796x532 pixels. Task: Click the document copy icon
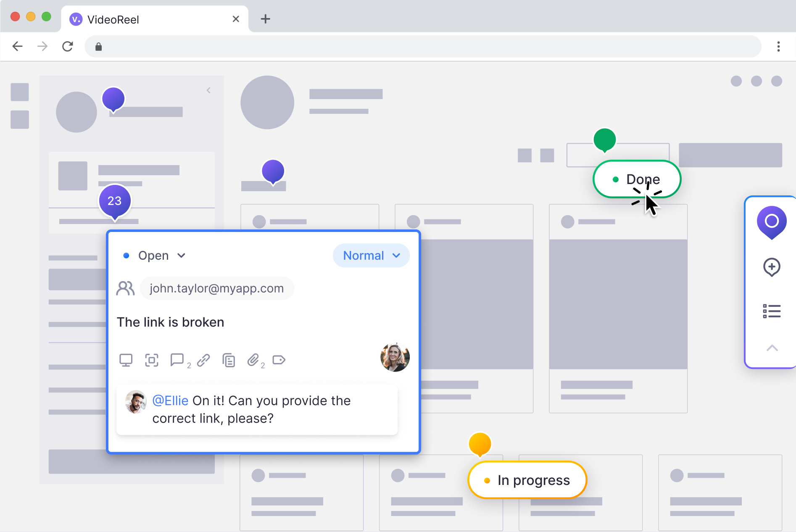pos(229,360)
